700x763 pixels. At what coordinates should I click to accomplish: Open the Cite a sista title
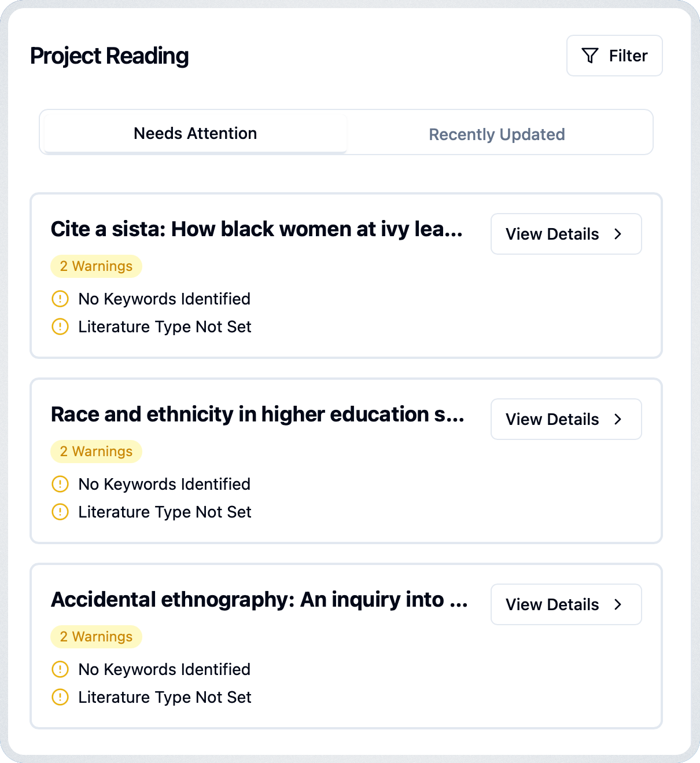point(257,229)
